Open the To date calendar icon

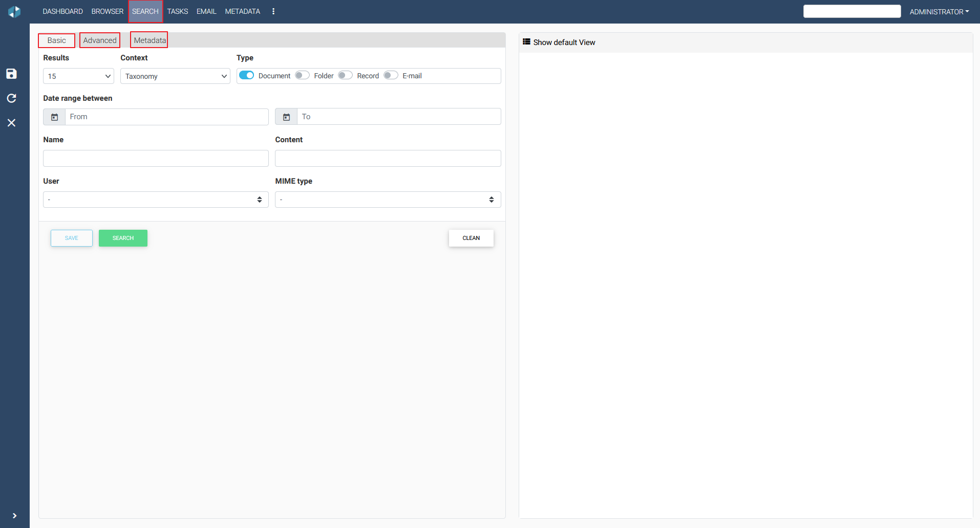pyautogui.click(x=286, y=117)
